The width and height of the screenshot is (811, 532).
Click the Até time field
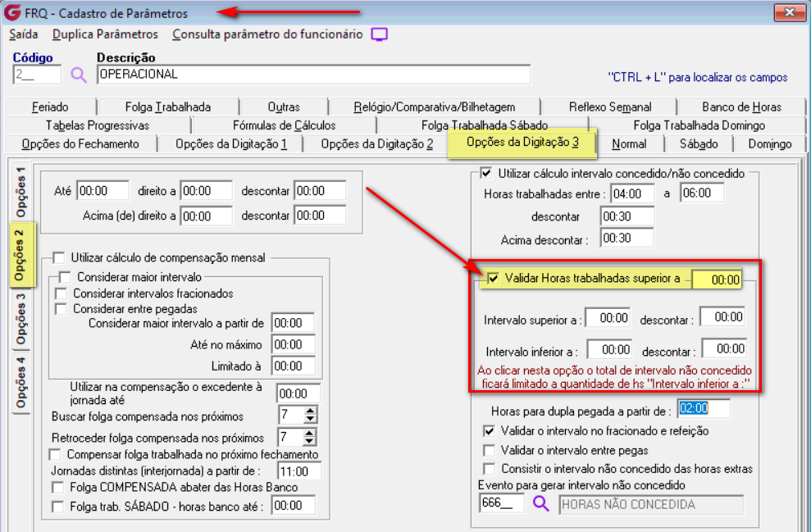(103, 191)
